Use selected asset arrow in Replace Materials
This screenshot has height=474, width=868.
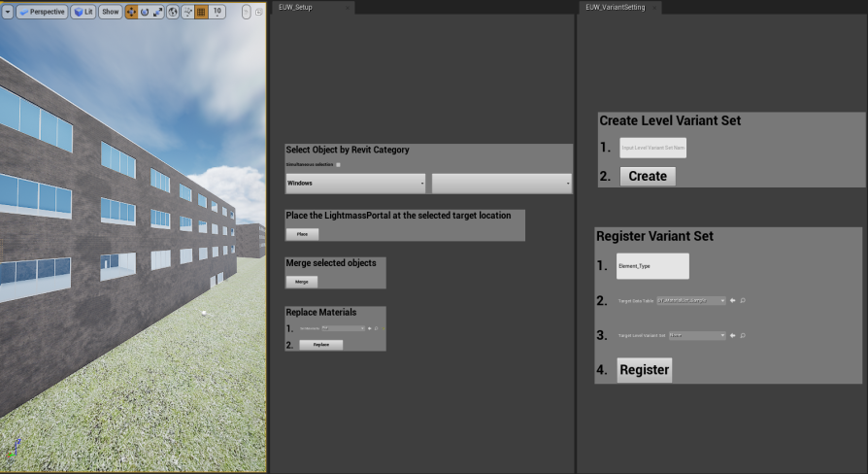[x=370, y=328]
